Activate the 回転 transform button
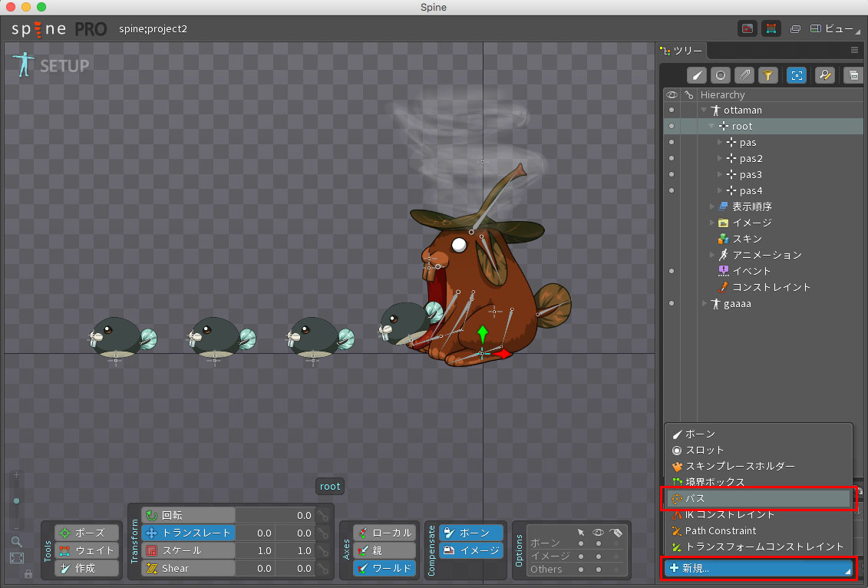Image resolution: width=868 pixels, height=588 pixels. tap(188, 516)
